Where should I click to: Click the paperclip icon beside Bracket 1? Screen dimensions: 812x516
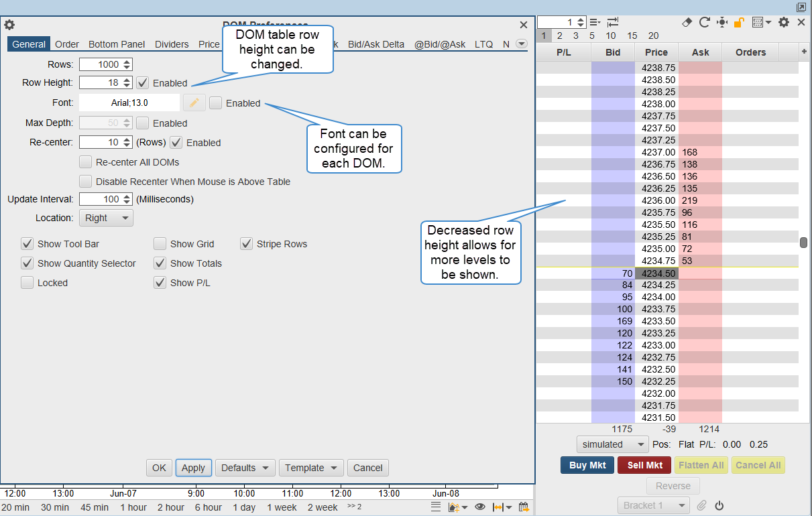(702, 505)
